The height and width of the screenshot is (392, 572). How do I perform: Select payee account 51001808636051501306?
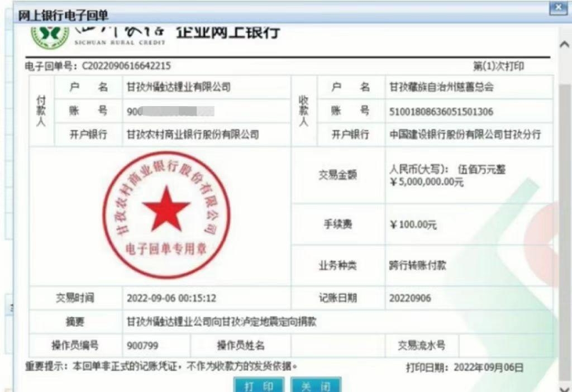(x=441, y=112)
